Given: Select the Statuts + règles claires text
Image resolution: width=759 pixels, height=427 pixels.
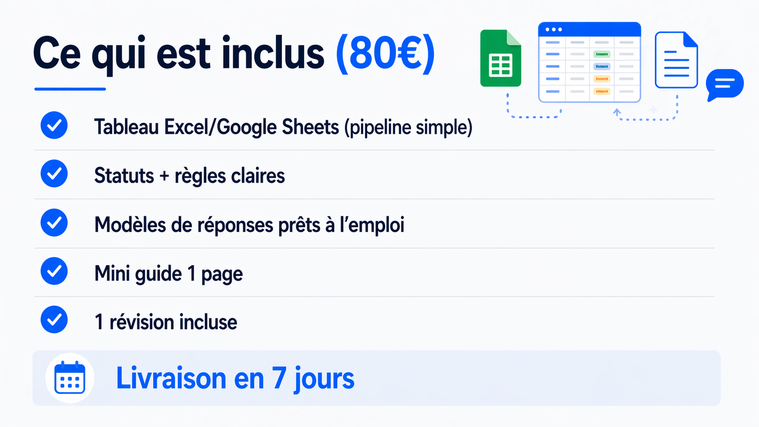Looking at the screenshot, I should (189, 176).
